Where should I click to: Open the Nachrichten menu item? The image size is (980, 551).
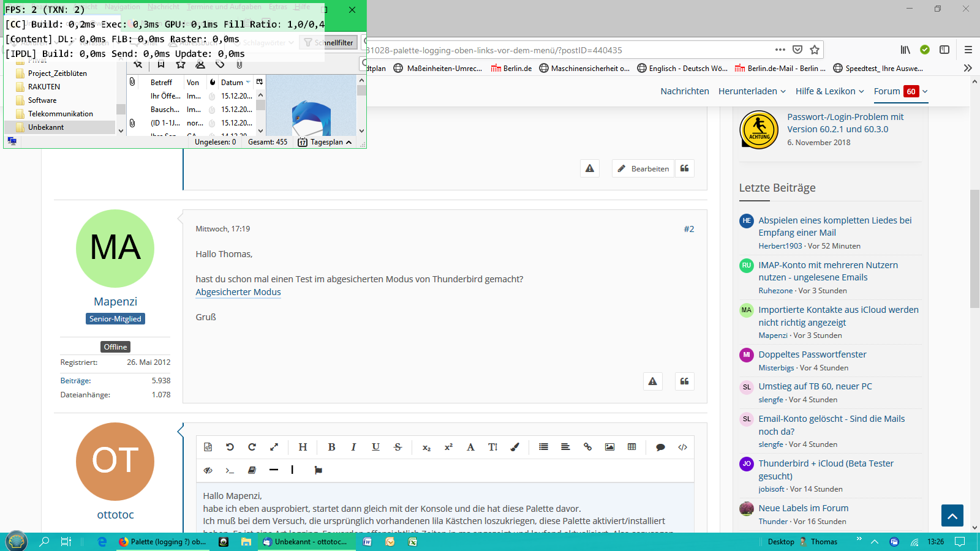click(x=684, y=91)
